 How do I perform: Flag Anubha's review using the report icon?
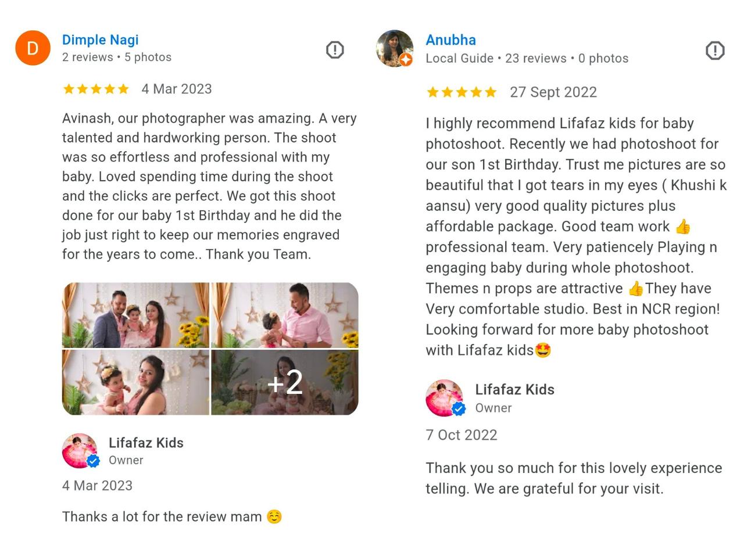pyautogui.click(x=715, y=51)
